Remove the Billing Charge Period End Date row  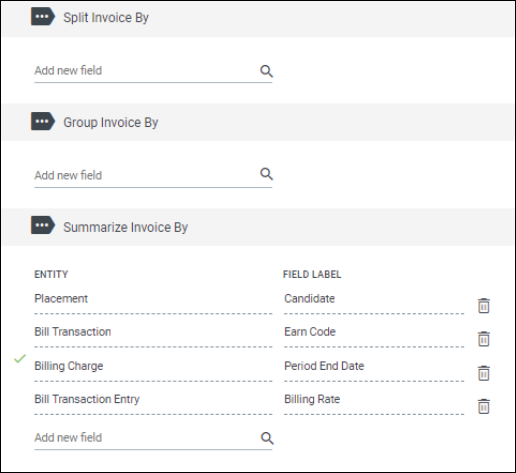click(x=484, y=373)
